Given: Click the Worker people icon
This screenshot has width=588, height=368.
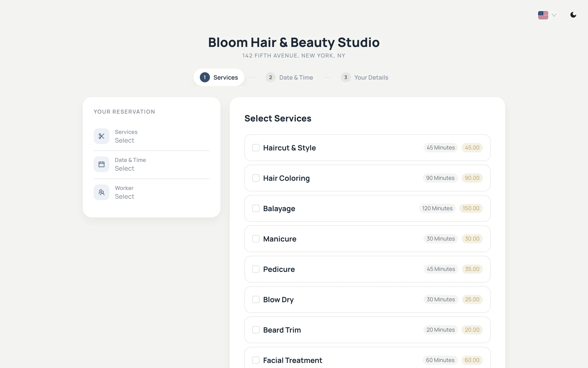Looking at the screenshot, I should (102, 192).
